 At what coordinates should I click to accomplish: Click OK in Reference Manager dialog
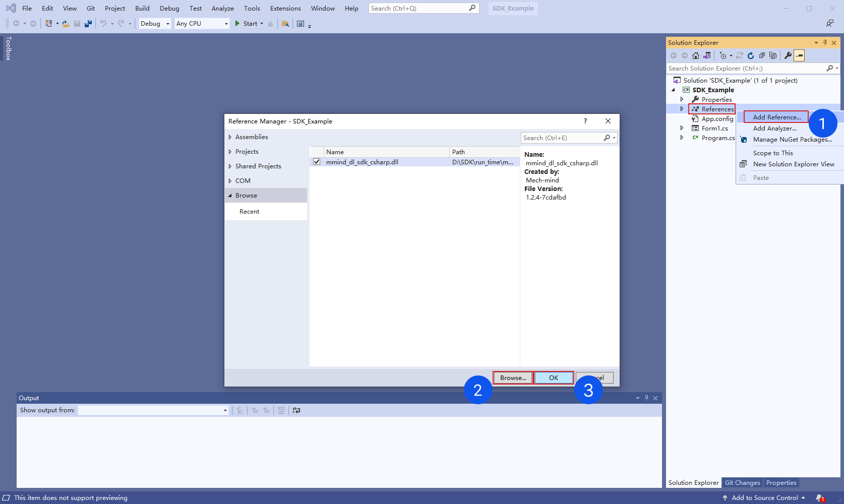[554, 377]
